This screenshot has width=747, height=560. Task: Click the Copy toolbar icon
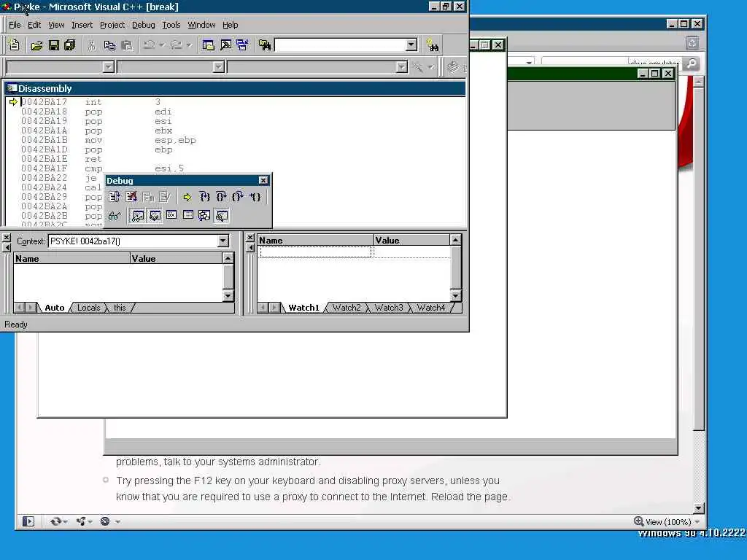pyautogui.click(x=109, y=45)
